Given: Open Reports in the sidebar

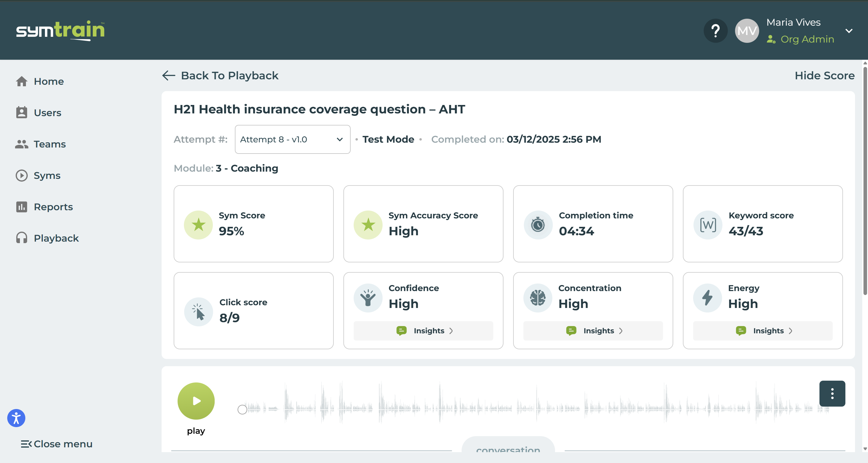Looking at the screenshot, I should [x=53, y=207].
